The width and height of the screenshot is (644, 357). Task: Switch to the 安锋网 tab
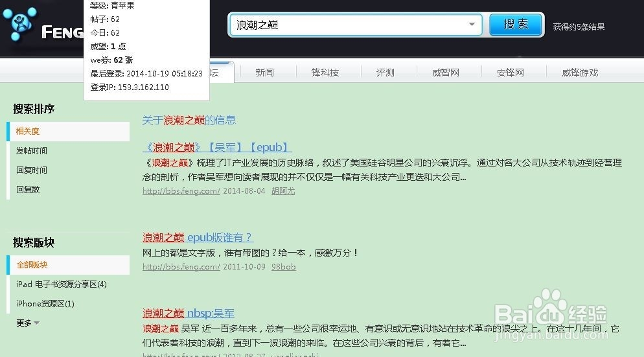point(510,73)
